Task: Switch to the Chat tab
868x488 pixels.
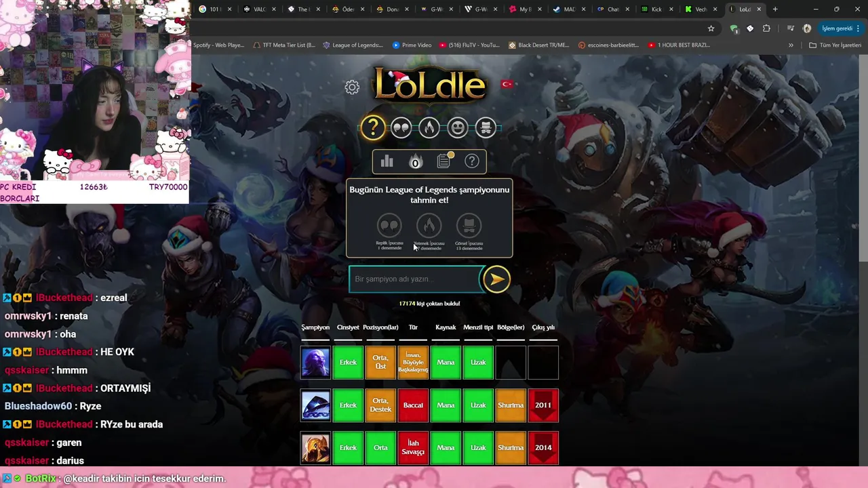Action: (x=612, y=9)
